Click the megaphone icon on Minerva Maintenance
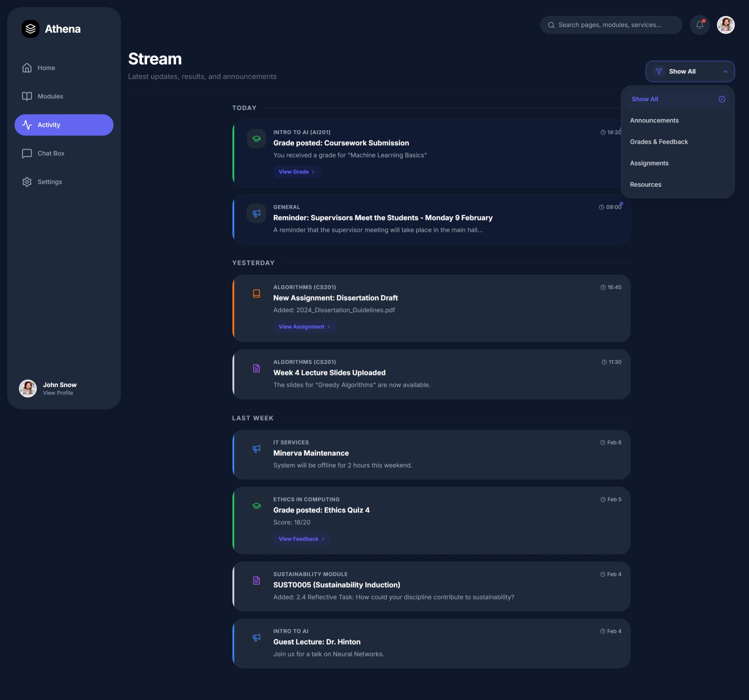The height and width of the screenshot is (700, 749). 256,448
